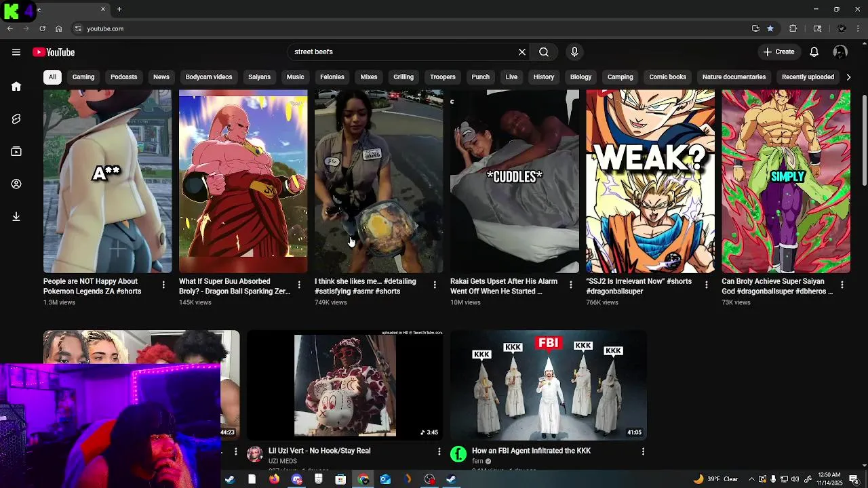The image size is (868, 488).
Task: Open the taskbar clock showing 12:50 AM
Action: point(829,479)
